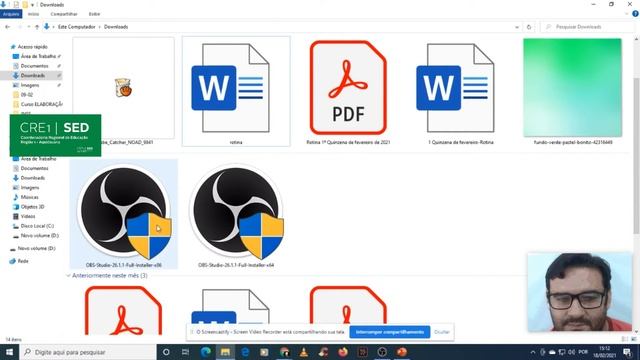This screenshot has height=360, width=640.
Task: Select pinned 'Downloads' under Acesso rápido
Action: [33, 76]
